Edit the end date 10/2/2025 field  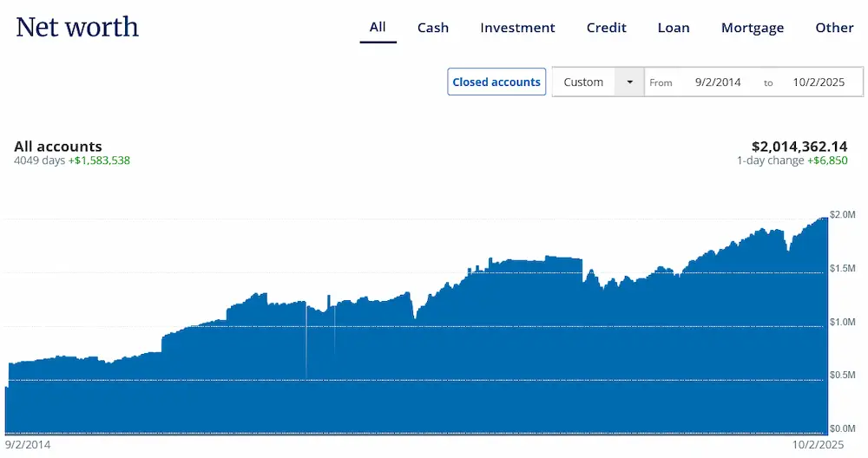pyautogui.click(x=819, y=82)
